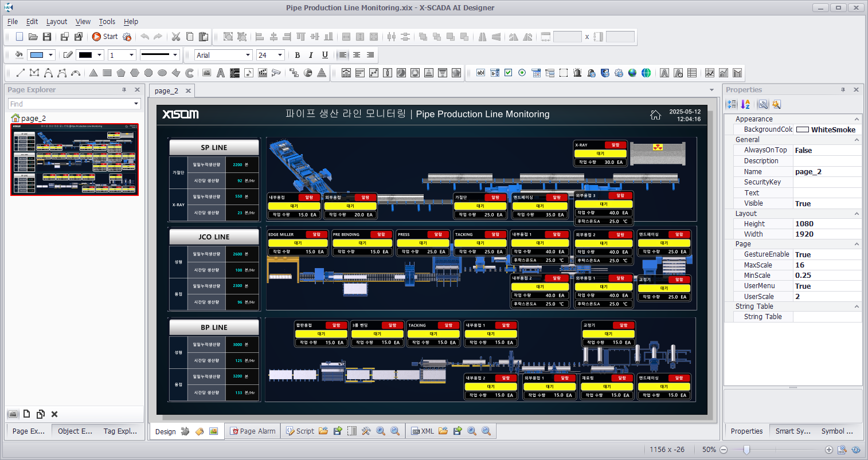The width and height of the screenshot is (868, 460).
Task: Insert the calendar date control
Action: click(536, 73)
